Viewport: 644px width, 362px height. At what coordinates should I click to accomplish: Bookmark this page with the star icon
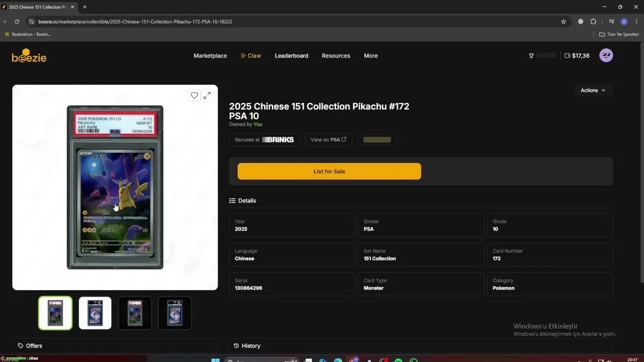pos(563,22)
